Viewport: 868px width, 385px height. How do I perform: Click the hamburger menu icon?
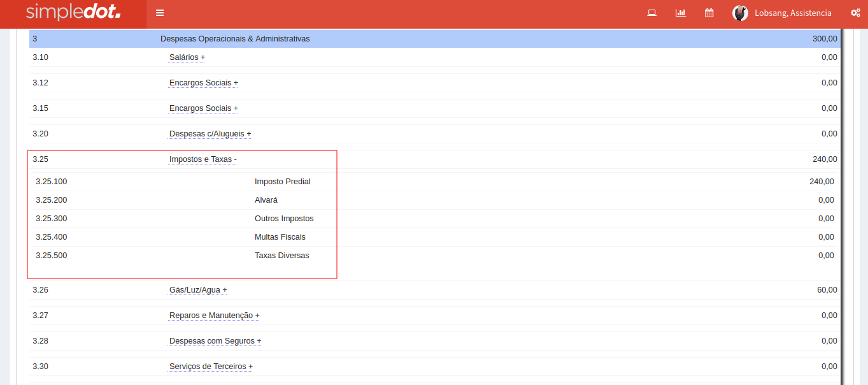160,13
